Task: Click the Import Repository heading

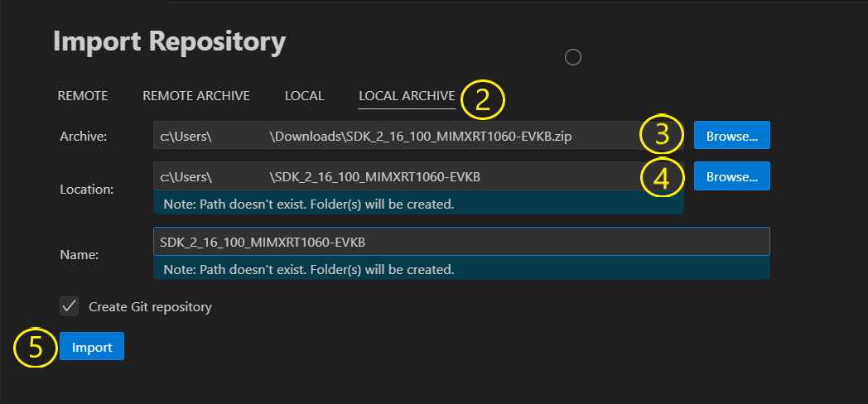Action: 169,41
